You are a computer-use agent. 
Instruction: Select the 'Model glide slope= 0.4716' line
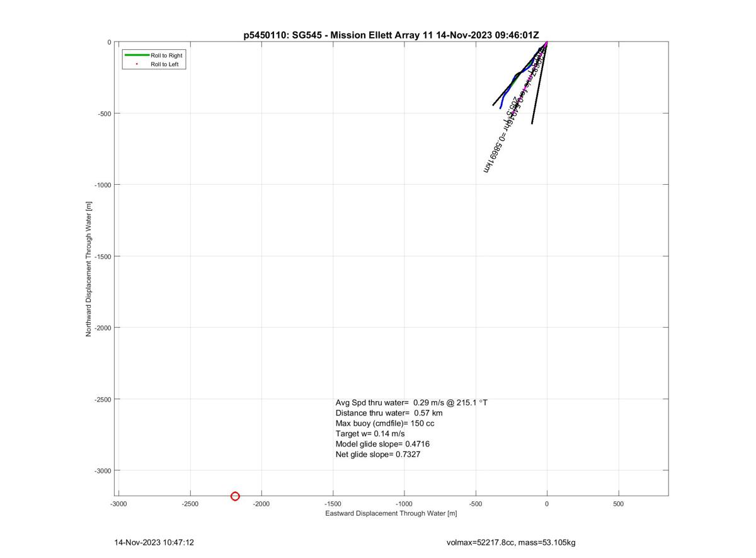coord(383,444)
